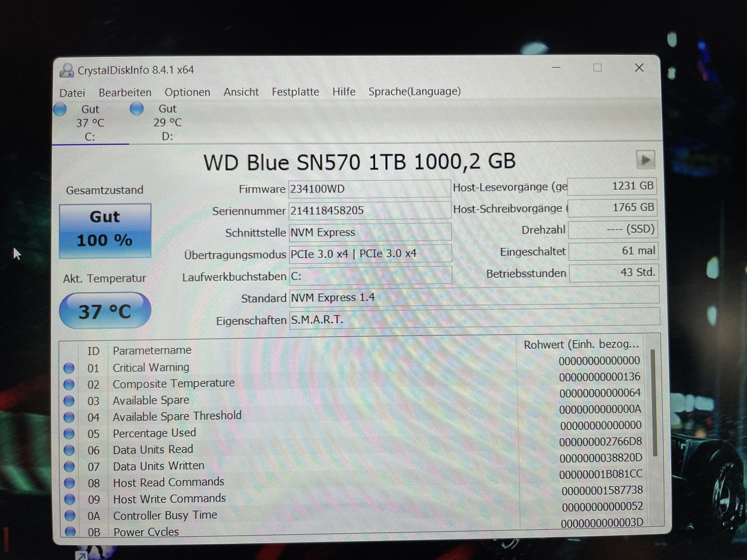Select the Data Units Read row text
The width and height of the screenshot is (747, 560).
153,450
